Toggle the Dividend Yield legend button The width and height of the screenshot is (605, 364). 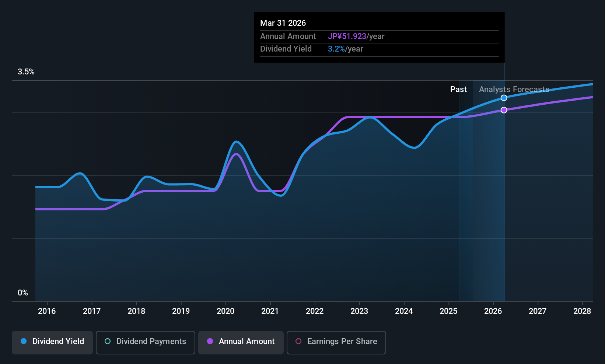point(52,342)
